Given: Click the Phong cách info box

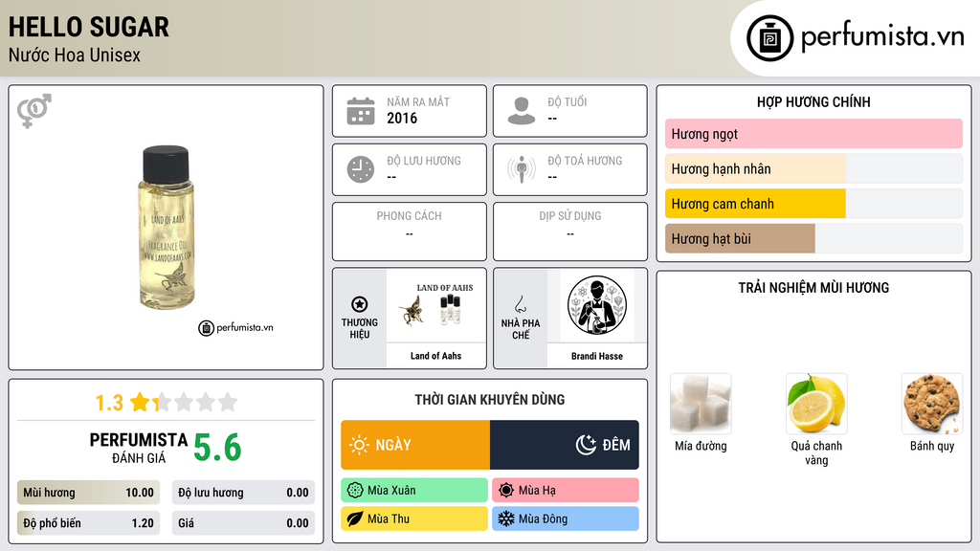Looking at the screenshot, I should [410, 231].
